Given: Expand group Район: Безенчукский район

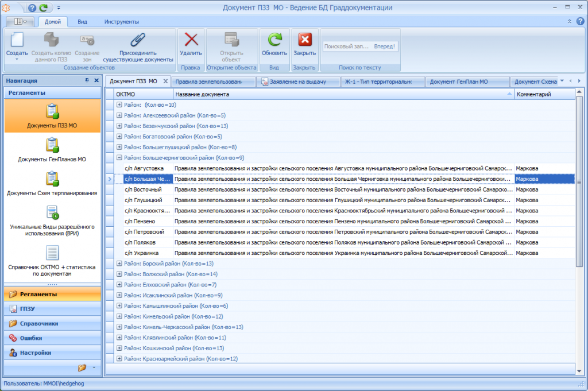Looking at the screenshot, I should [119, 126].
